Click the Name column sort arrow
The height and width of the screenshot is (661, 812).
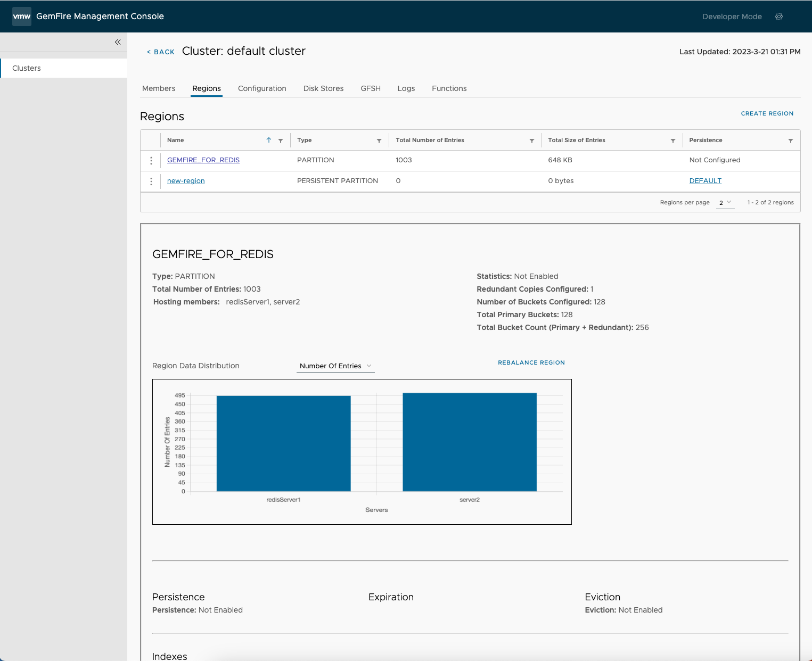point(269,140)
